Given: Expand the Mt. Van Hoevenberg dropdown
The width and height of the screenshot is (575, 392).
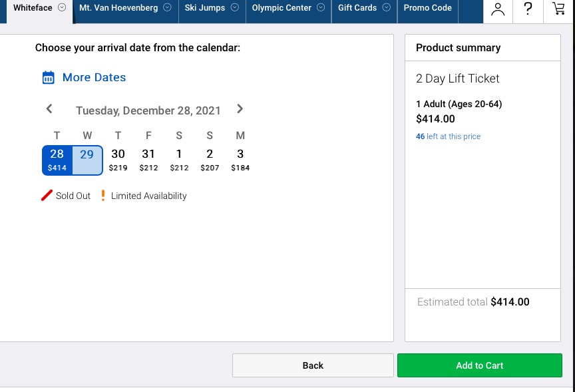Looking at the screenshot, I should 167,8.
